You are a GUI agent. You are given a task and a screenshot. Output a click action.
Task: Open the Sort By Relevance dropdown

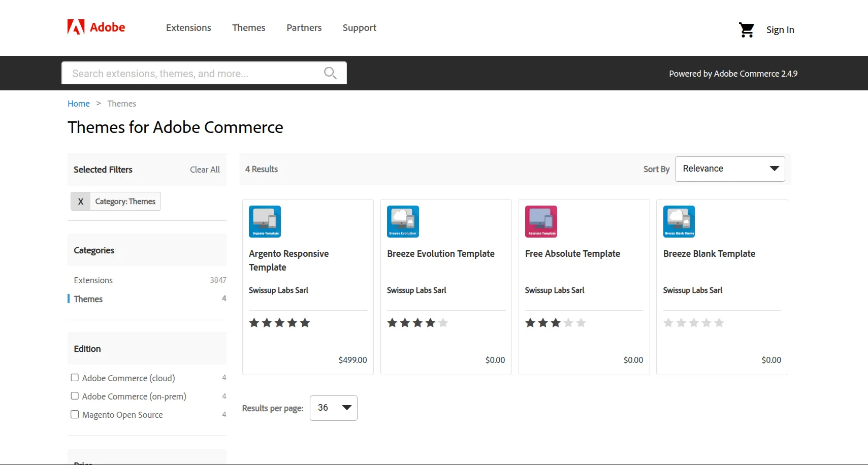[730, 169]
